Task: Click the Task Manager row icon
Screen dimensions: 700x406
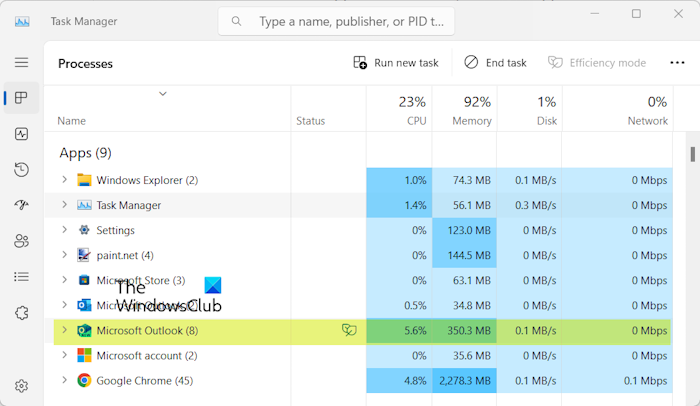Action: [x=84, y=205]
